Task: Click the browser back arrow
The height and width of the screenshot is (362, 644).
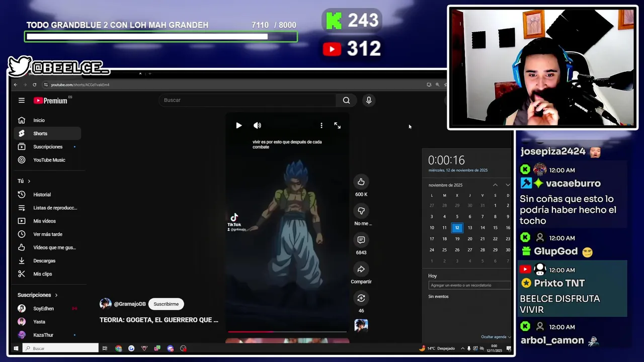Action: (x=16, y=84)
